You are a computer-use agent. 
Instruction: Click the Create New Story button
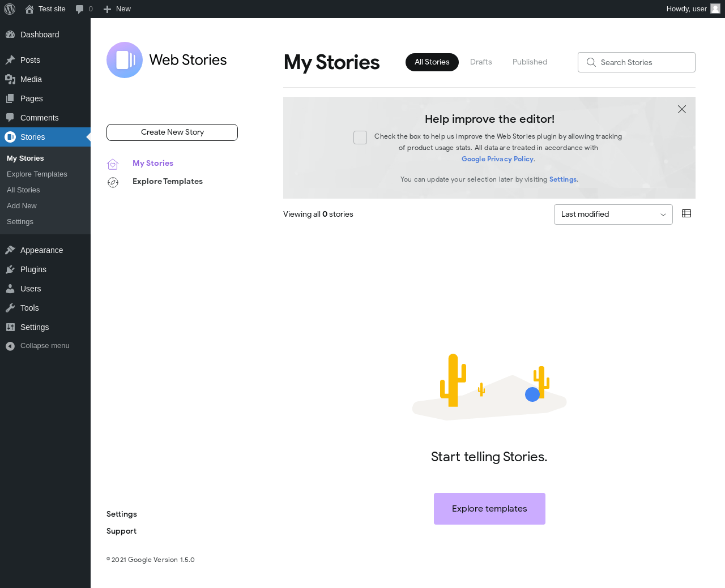coord(172,132)
